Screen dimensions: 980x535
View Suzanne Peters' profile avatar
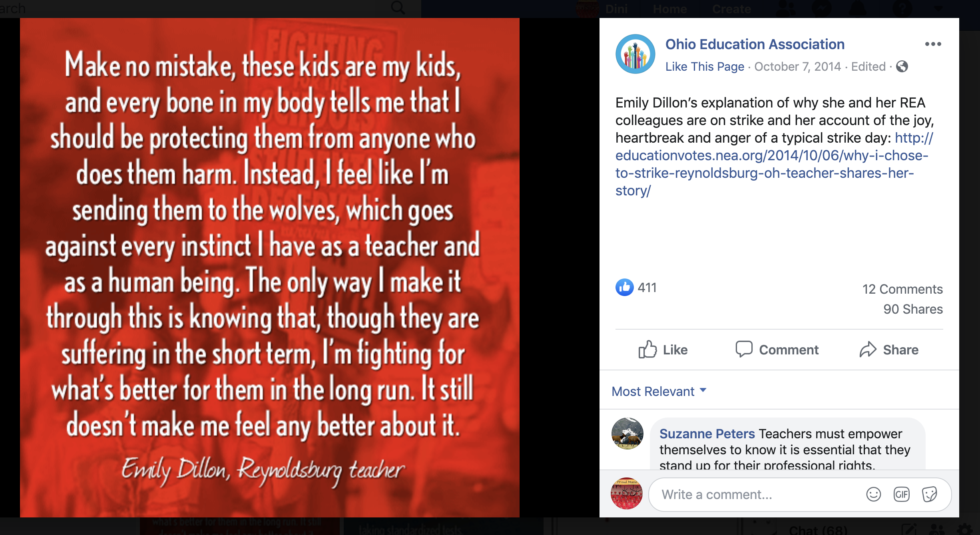[627, 434]
